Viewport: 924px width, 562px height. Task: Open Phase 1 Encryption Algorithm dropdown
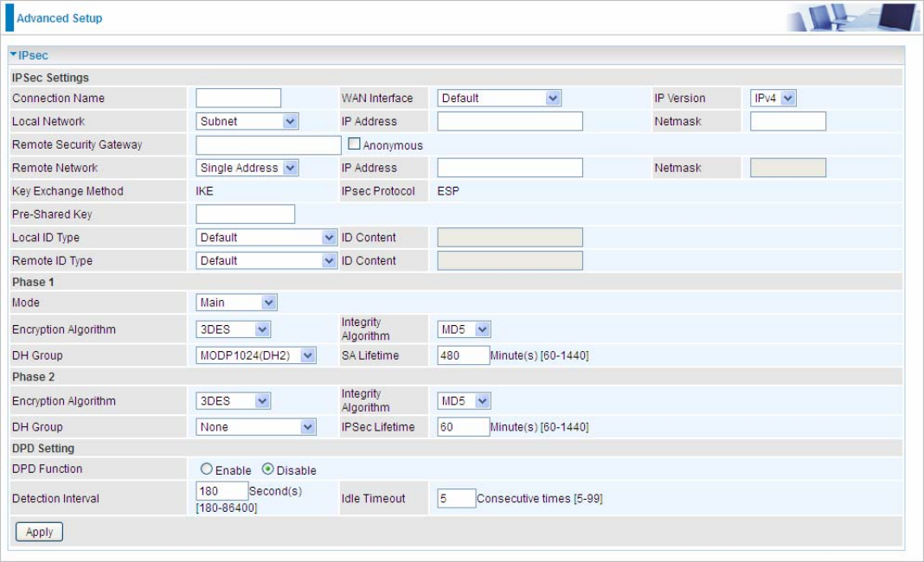[233, 329]
